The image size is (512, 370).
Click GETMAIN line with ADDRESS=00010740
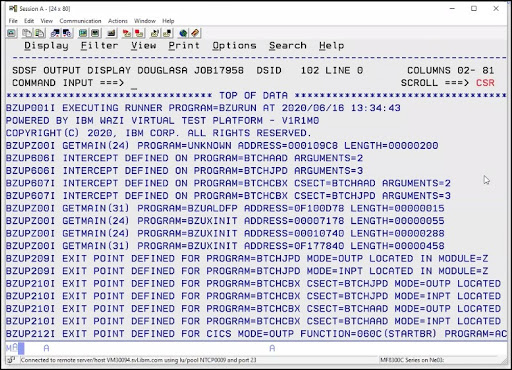point(225,233)
